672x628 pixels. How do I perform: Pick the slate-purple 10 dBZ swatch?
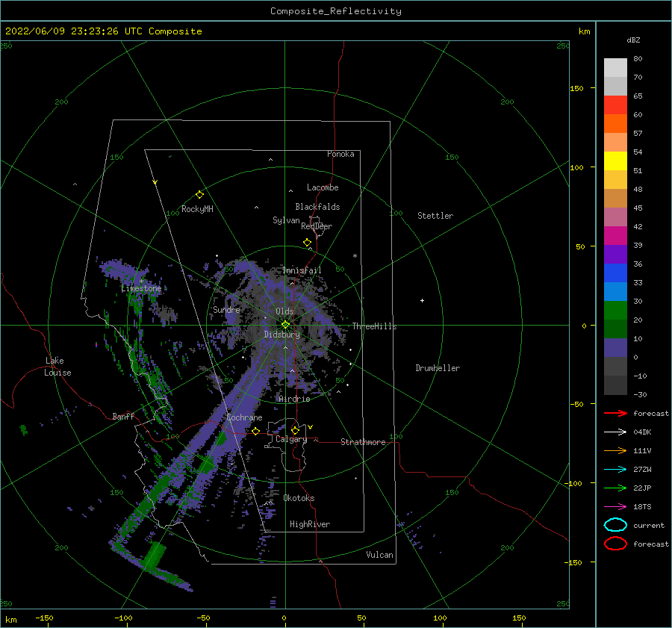(x=615, y=348)
